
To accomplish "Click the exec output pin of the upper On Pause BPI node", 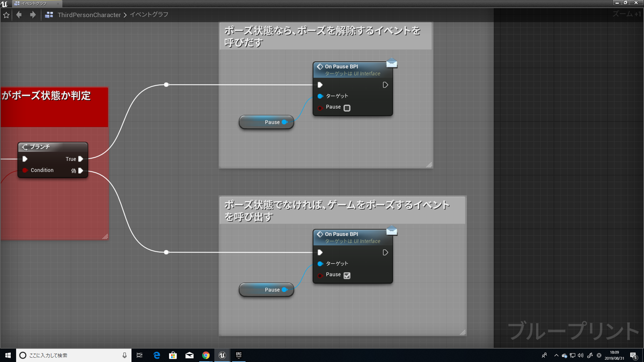I will coord(385,85).
